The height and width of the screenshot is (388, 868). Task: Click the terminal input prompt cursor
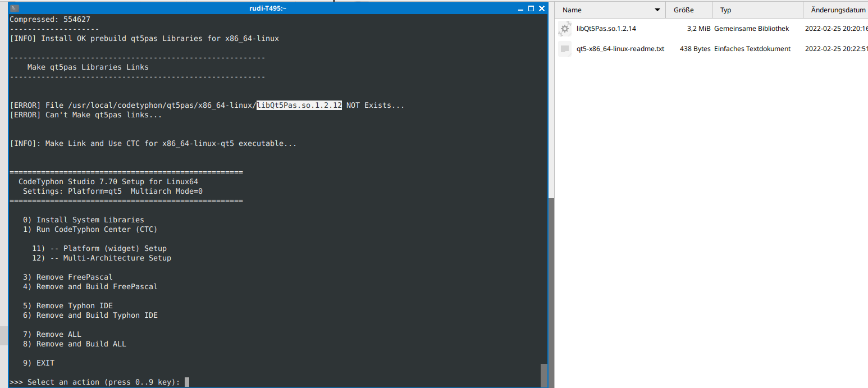click(187, 382)
